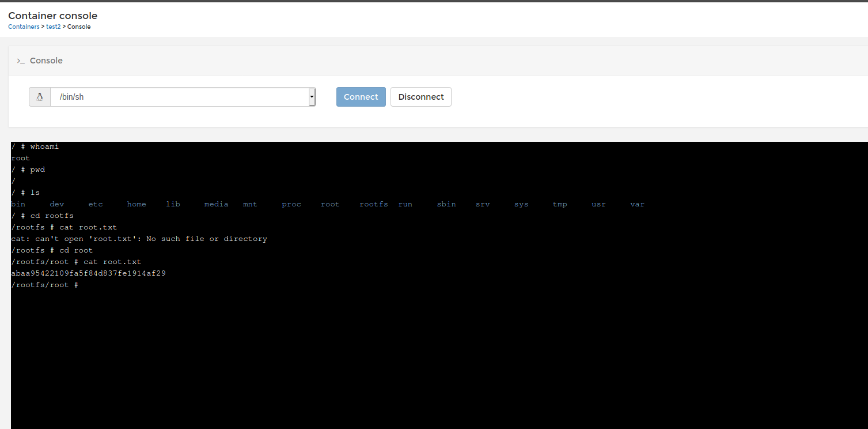
Task: Click the '/rootfs/root # cat root.txt' line
Action: (76, 262)
